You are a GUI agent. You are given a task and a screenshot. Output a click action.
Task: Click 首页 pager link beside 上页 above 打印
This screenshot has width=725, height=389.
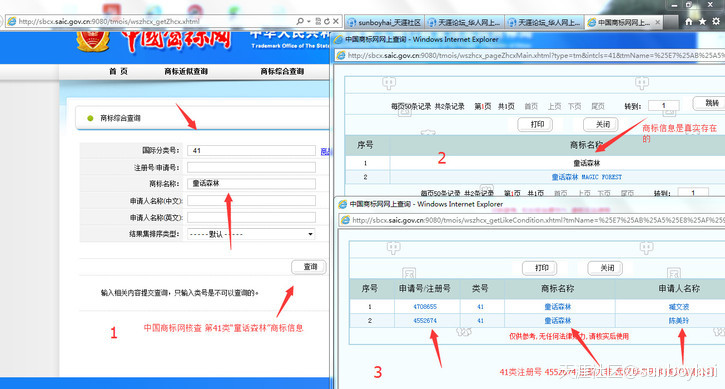pos(531,106)
